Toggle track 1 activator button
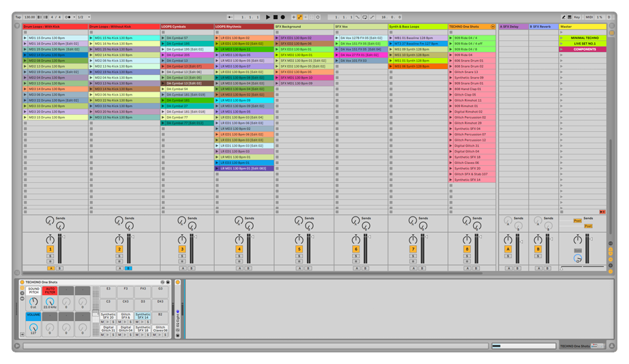The image size is (629, 364). point(50,249)
